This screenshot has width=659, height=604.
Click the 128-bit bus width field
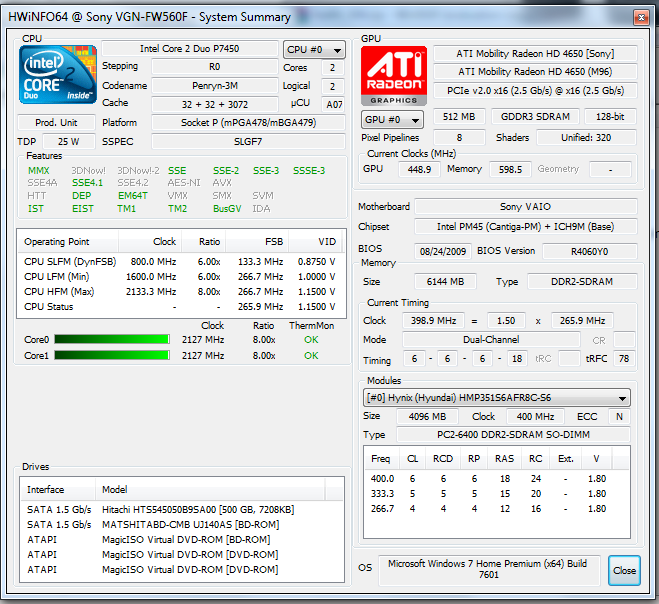pyautogui.click(x=610, y=116)
